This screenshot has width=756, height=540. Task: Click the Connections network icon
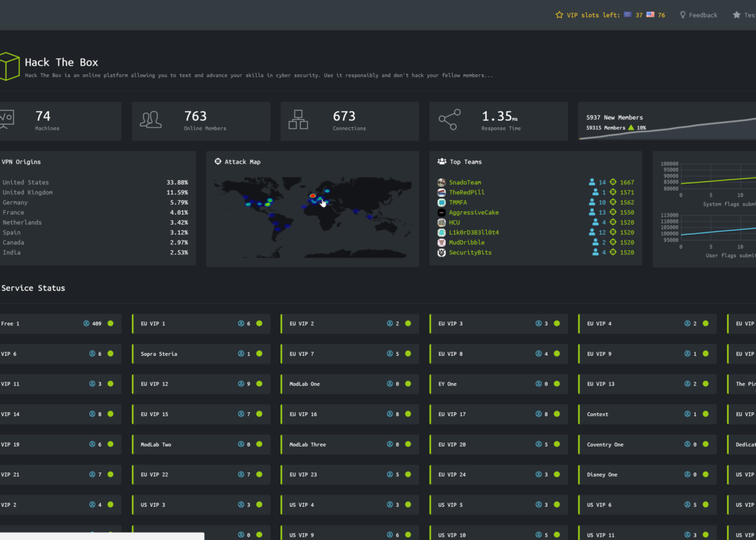pyautogui.click(x=298, y=120)
